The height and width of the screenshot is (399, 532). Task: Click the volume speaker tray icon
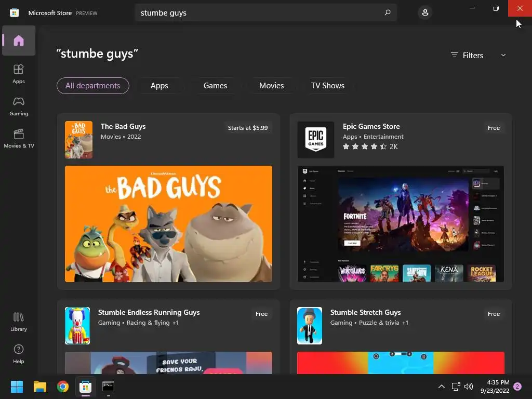click(x=469, y=387)
